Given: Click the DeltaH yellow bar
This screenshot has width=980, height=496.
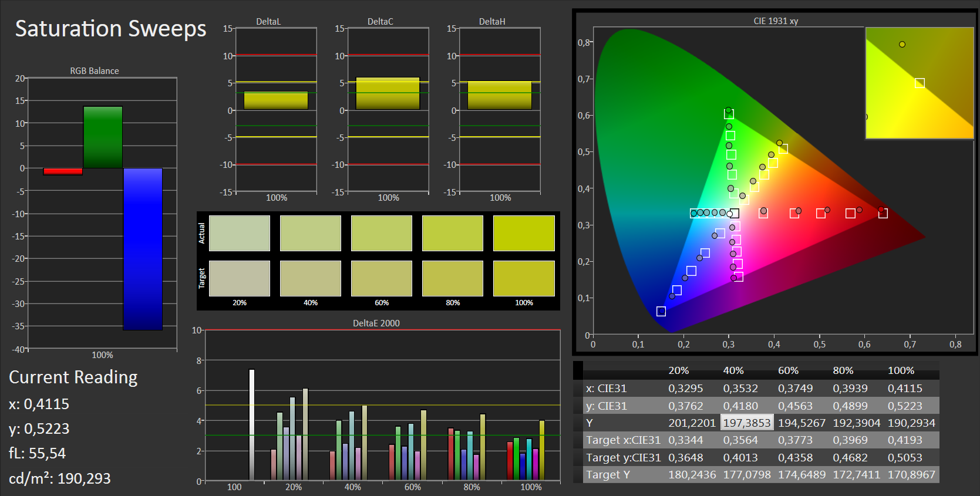Looking at the screenshot, I should tap(500, 95).
